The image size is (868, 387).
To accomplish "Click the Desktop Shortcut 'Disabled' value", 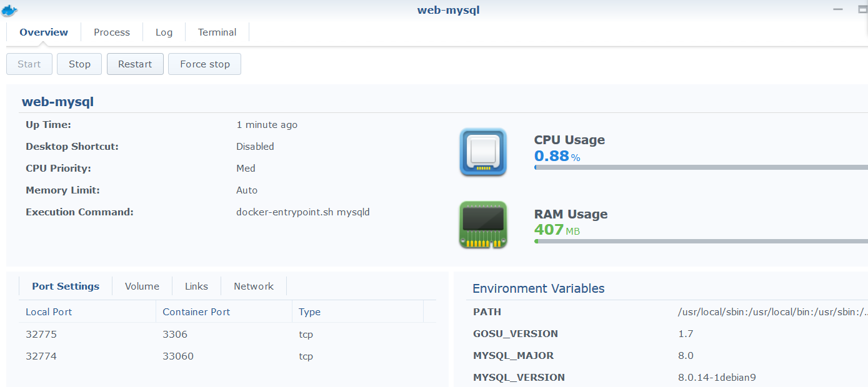I will (x=255, y=147).
